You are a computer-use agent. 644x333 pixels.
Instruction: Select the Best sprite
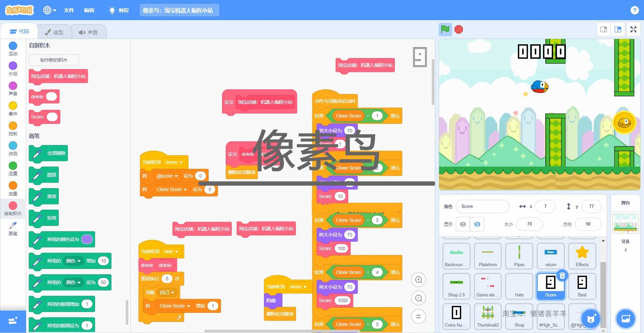coord(582,286)
